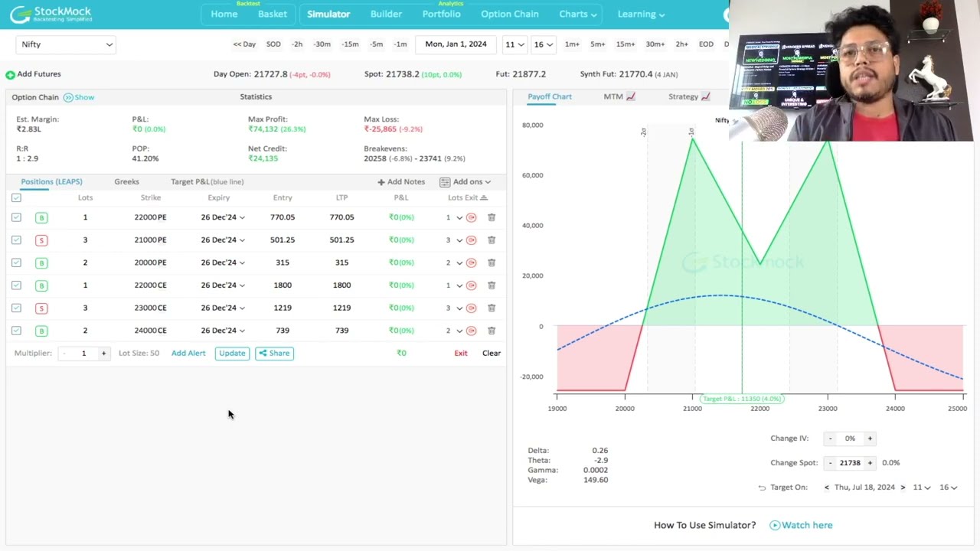Click the S sell badge for 23000 CE
This screenshot has width=980, height=551.
[41, 308]
